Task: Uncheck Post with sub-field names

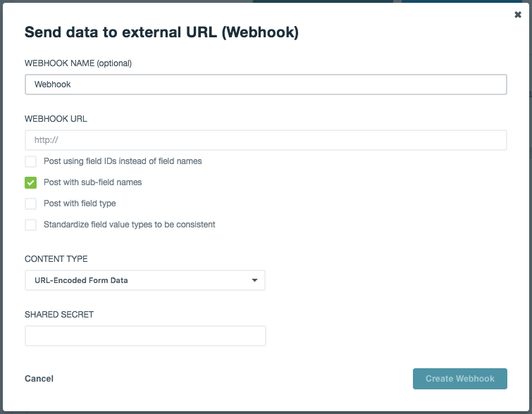Action: pos(30,182)
